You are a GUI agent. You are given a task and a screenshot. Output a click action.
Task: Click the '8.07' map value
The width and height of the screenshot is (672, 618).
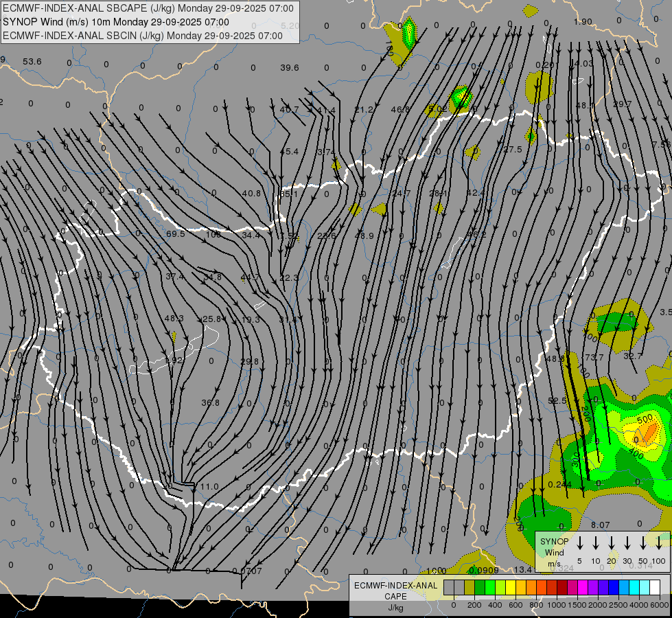coord(601,525)
